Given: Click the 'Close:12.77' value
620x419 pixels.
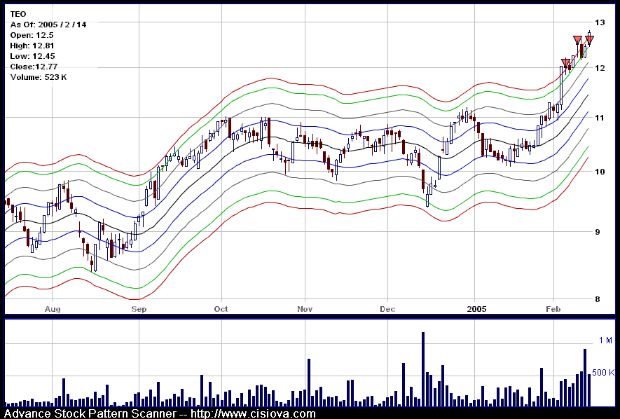Looking at the screenshot, I should (35, 67).
